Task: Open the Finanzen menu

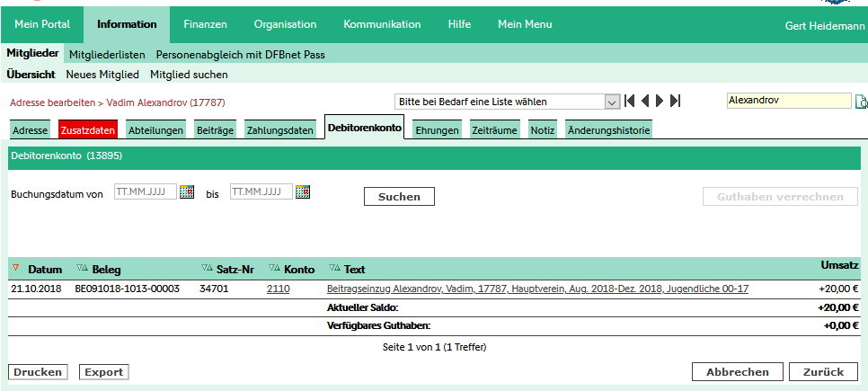Action: 206,24
